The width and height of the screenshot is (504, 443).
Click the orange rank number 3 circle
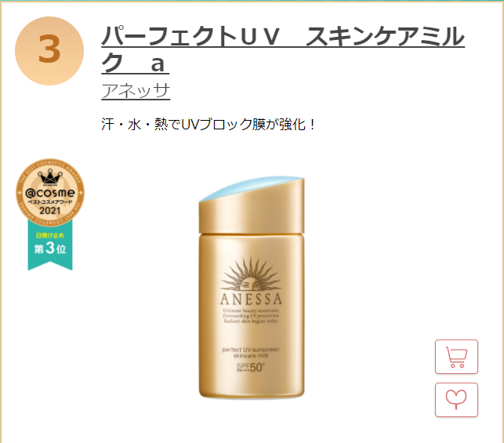pos(49,51)
